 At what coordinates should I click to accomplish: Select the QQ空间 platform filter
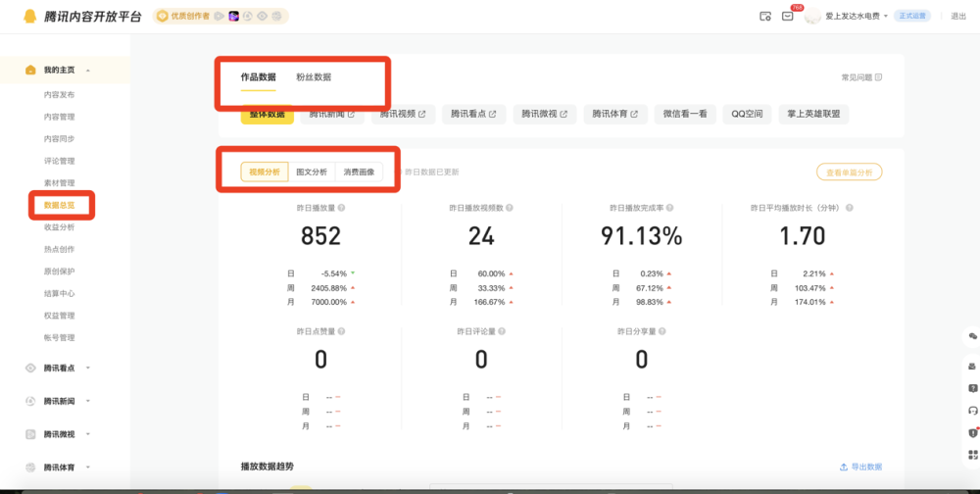(747, 114)
